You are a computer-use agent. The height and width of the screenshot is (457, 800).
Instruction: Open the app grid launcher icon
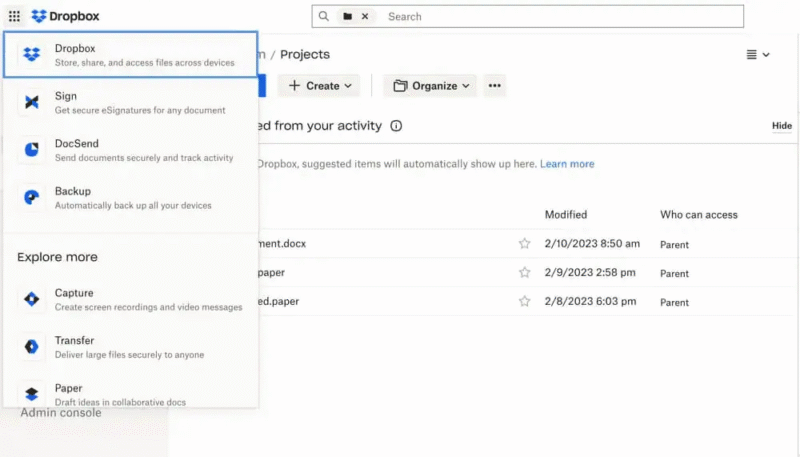[x=14, y=16]
